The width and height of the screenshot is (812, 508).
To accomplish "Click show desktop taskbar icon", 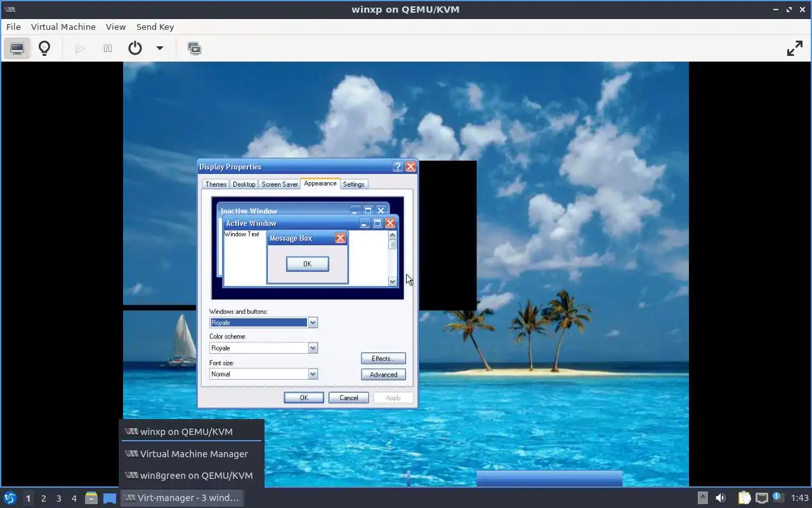I will tap(110, 498).
